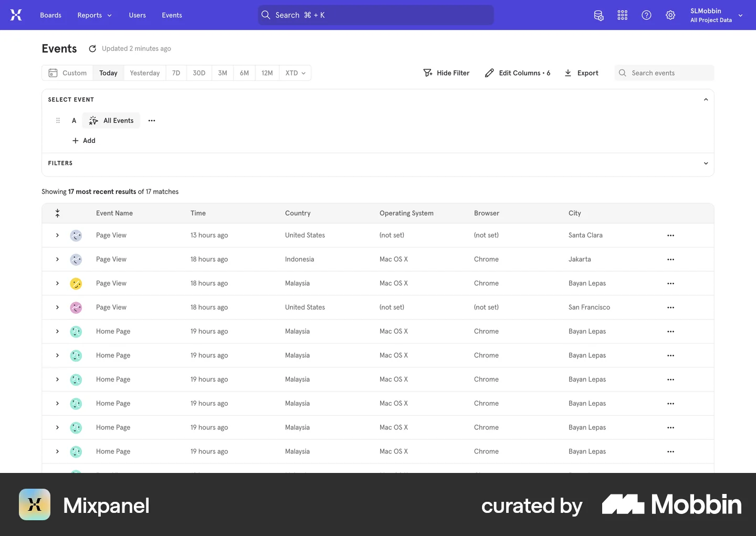Click the user avatar on the Jakarta row
Viewport: 756px width, 536px height.
pyautogui.click(x=76, y=260)
